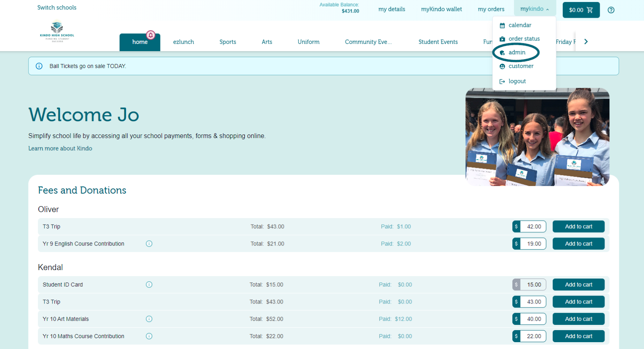Go to the Uniform tab
Screen dimensions: 644x349
[309, 42]
